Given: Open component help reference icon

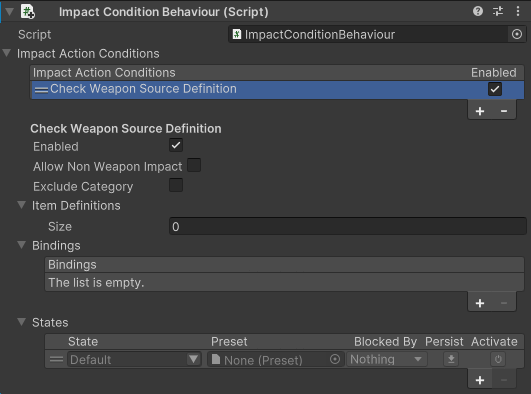Looking at the screenshot, I should [478, 12].
